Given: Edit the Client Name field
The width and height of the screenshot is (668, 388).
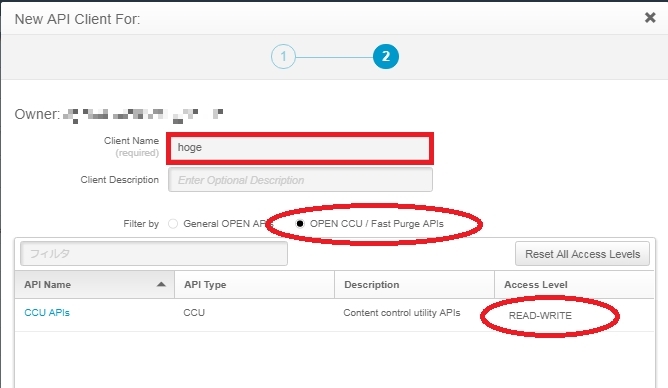Looking at the screenshot, I should (x=300, y=148).
